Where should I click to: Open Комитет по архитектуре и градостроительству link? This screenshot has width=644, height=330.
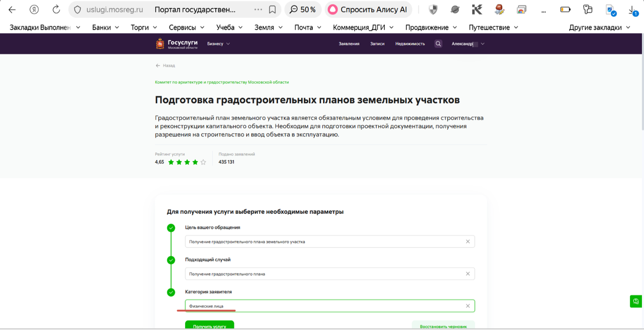pos(222,82)
